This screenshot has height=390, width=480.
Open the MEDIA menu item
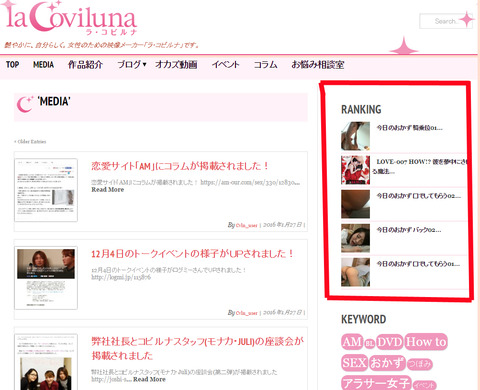(x=43, y=65)
